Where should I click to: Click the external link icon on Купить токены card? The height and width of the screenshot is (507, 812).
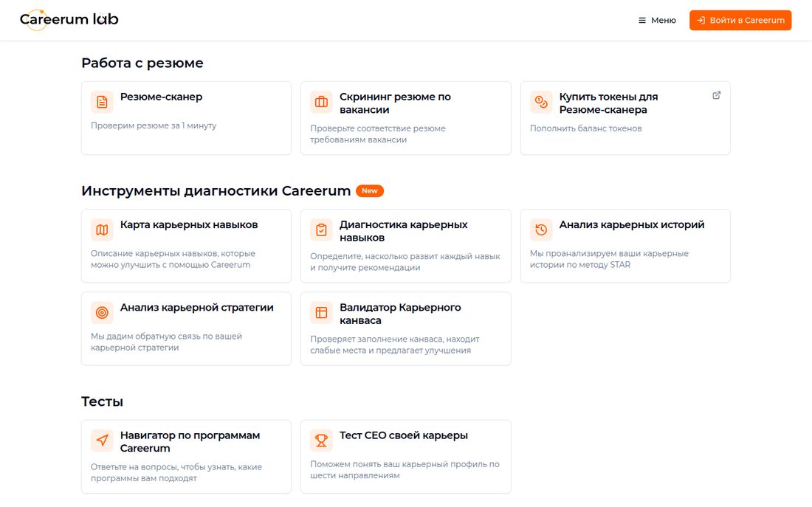[717, 95]
